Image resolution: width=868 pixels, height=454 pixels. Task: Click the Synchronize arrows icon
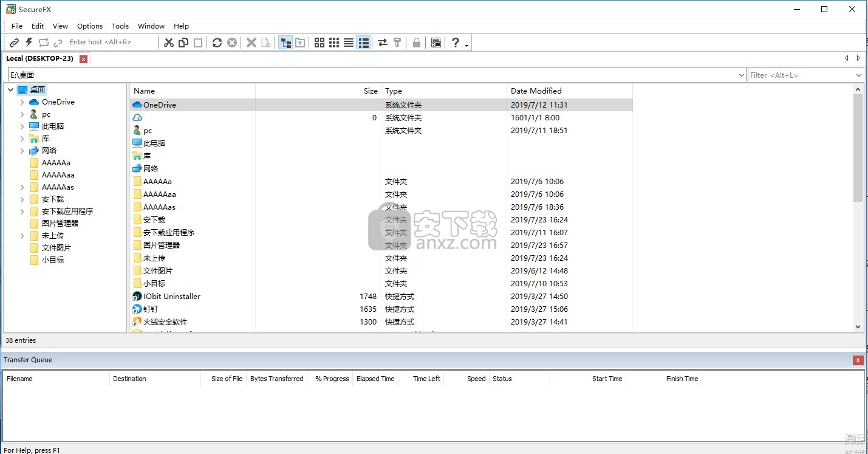(x=383, y=43)
